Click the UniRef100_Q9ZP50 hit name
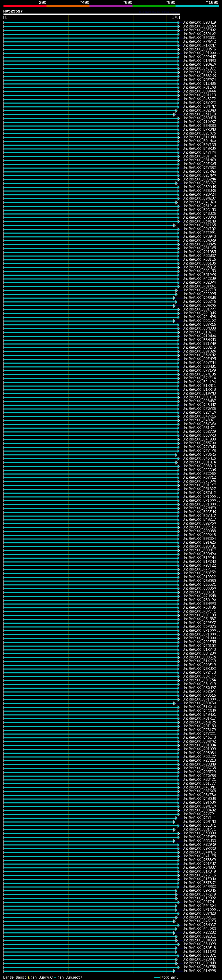The height and width of the screenshot is (980, 222). (x=199, y=523)
